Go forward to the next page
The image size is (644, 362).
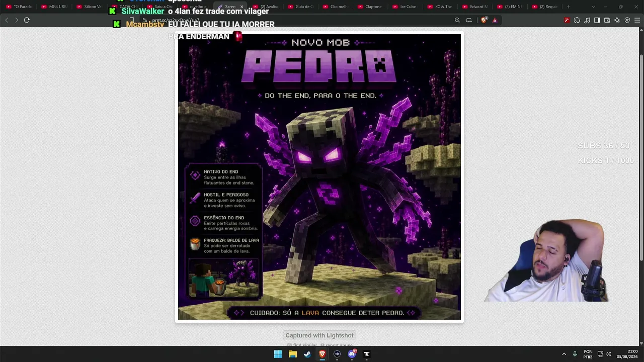[17, 20]
